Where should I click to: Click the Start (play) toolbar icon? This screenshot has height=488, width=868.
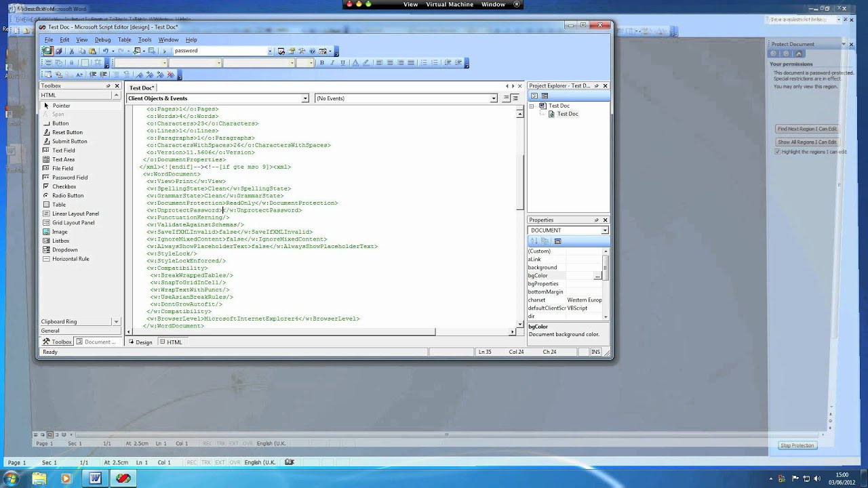pos(164,51)
